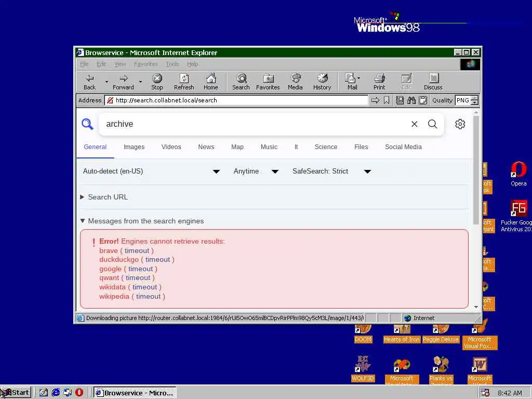The image size is (532, 399).
Task: Open the Mail button dropdown arrow
Action: coord(359,78)
